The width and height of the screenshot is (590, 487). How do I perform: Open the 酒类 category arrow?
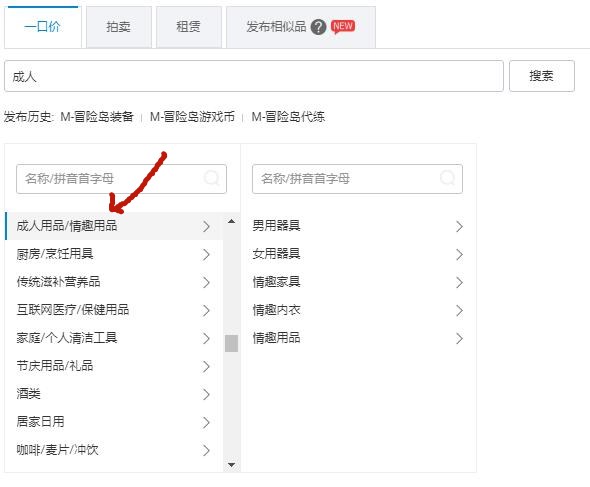[206, 394]
